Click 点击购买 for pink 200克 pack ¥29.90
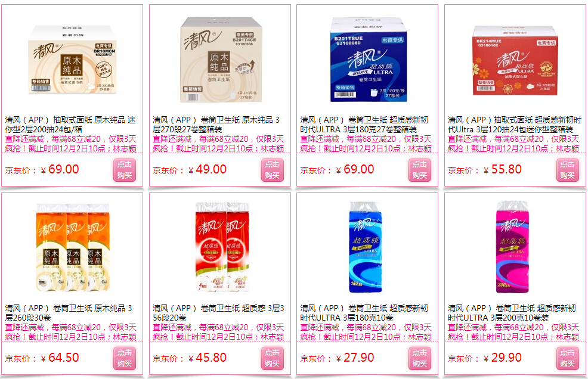The image size is (588, 379). [x=567, y=358]
